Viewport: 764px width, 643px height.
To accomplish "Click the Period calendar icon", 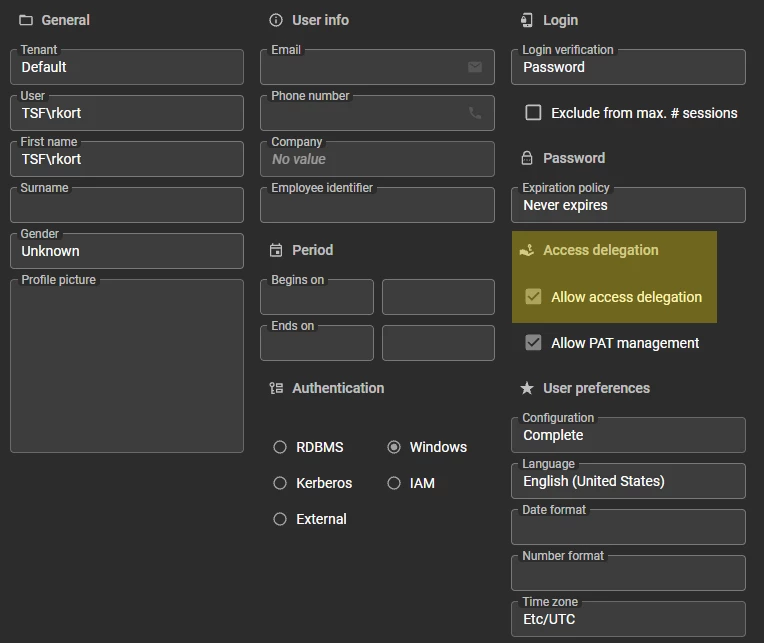I will click(276, 250).
